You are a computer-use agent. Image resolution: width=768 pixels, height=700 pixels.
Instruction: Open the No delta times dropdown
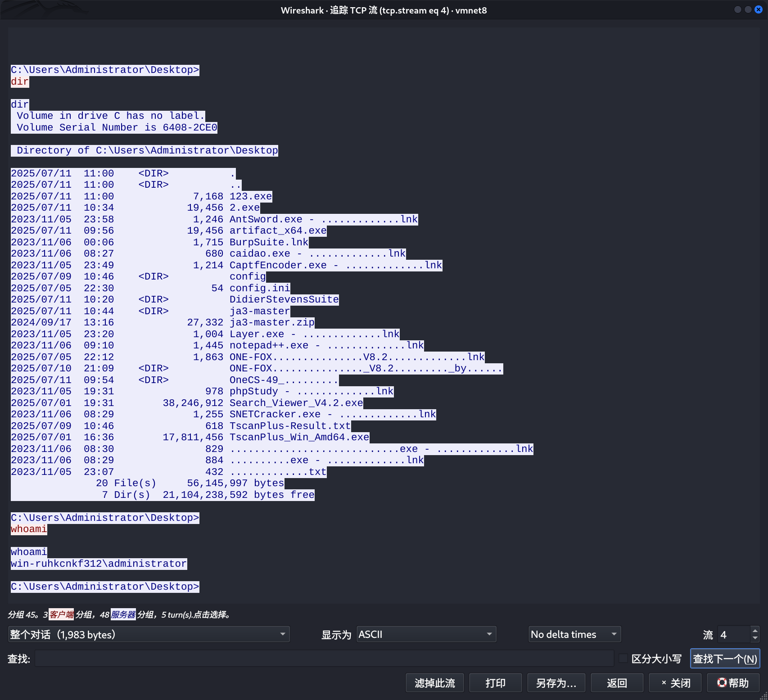pos(574,634)
